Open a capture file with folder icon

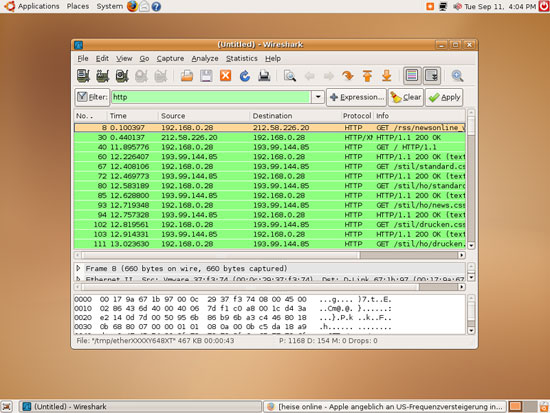pyautogui.click(x=187, y=76)
